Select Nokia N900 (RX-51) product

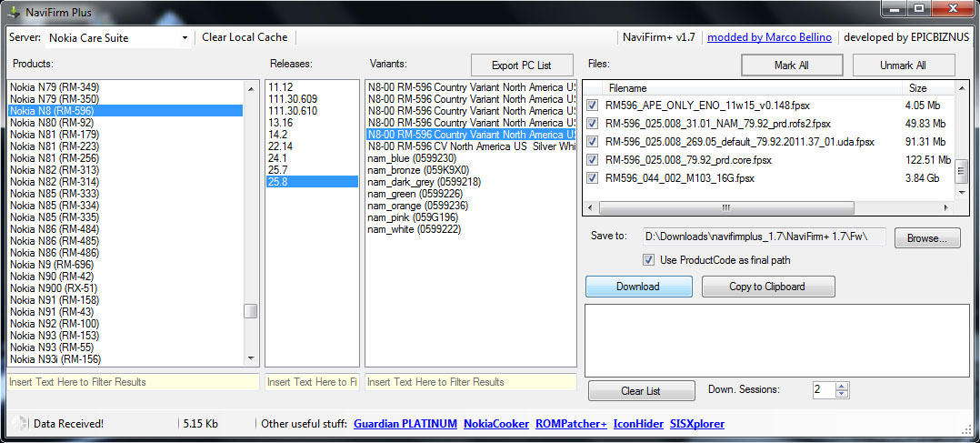125,288
